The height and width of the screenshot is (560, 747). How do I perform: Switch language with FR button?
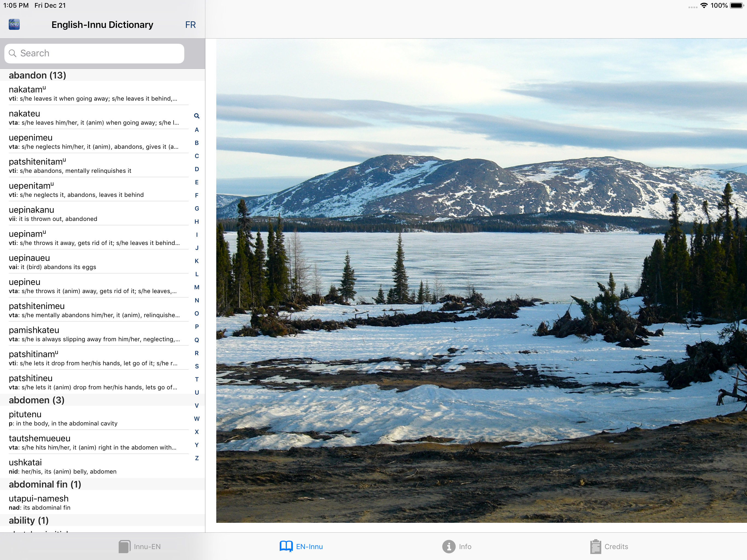190,25
